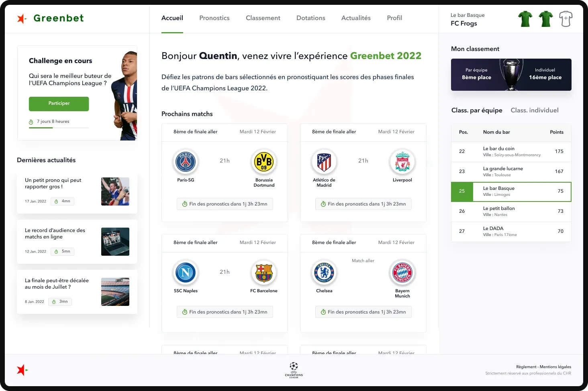
Task: Click the Points column header
Action: 557,132
